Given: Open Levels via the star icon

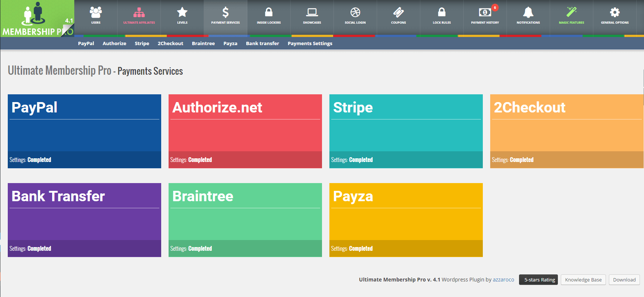Looking at the screenshot, I should tap(182, 13).
